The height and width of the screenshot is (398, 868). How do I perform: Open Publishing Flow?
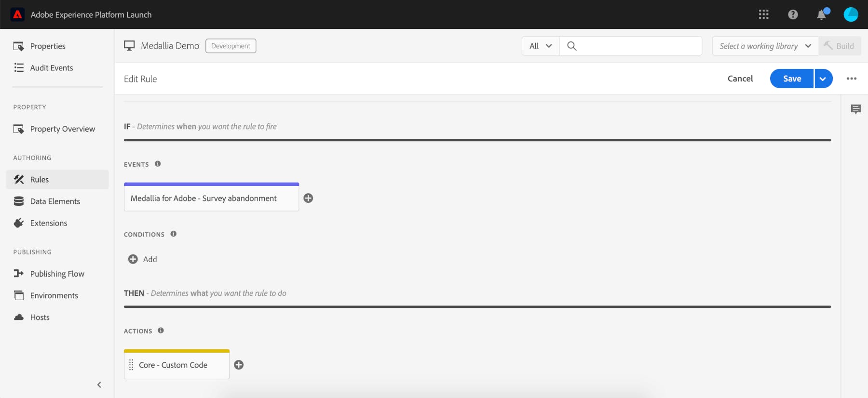(57, 274)
